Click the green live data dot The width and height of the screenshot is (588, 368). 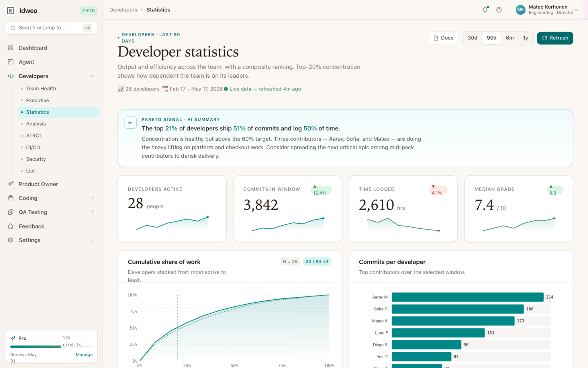point(226,89)
